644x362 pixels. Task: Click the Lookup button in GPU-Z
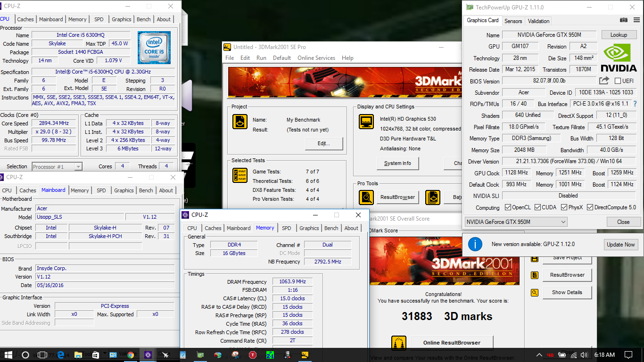click(619, 35)
